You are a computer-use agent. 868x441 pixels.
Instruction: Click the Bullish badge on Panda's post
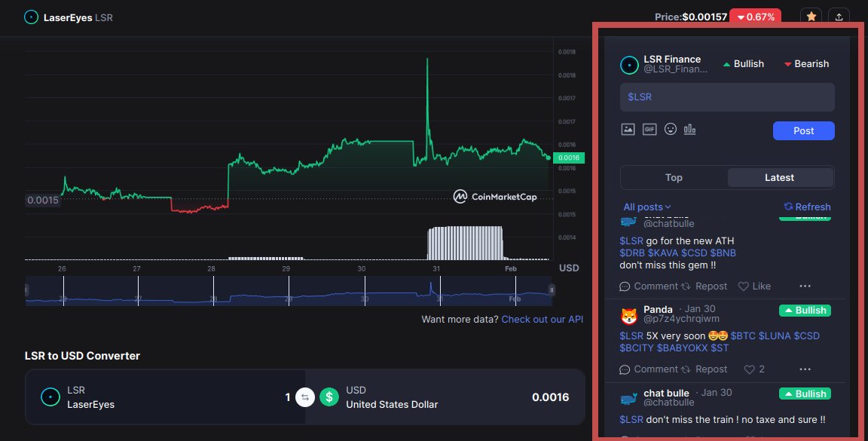[x=805, y=311]
